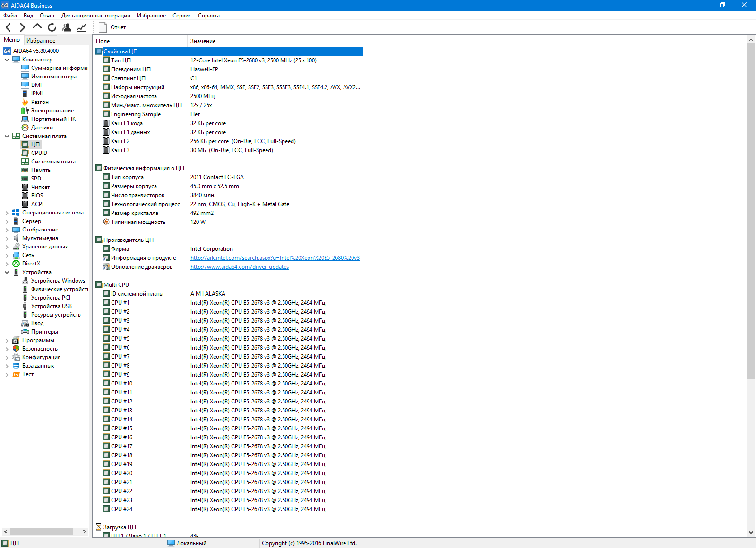Select the Сеть network icon item
The height and width of the screenshot is (548, 756).
coord(16,255)
